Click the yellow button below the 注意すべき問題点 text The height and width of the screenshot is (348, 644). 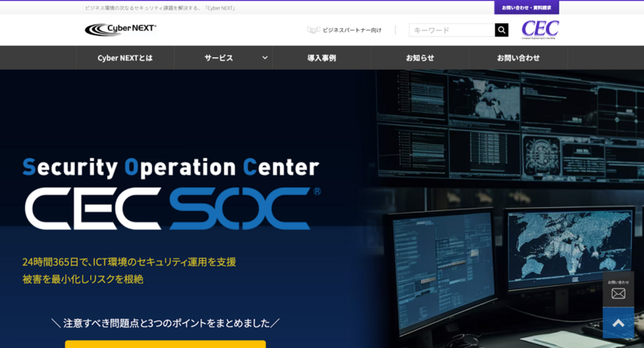point(165,344)
